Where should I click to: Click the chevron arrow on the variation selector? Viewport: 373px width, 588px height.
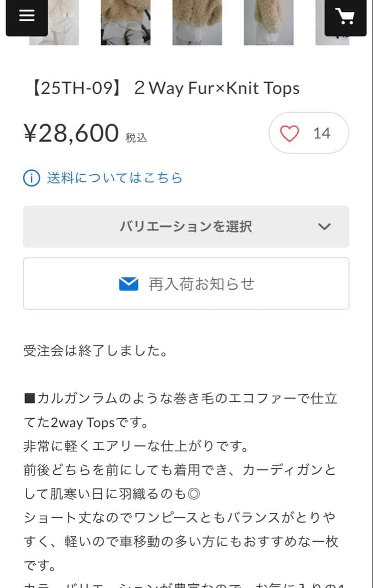click(325, 226)
